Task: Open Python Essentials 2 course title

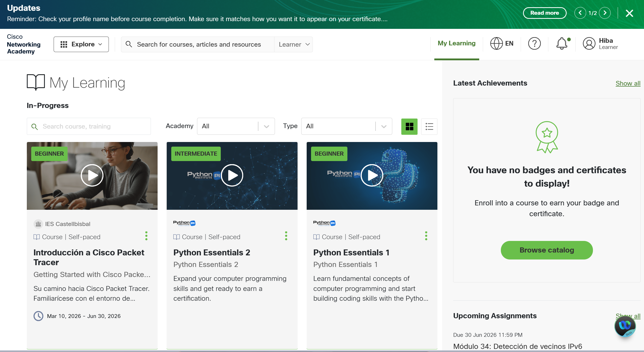Action: point(212,253)
